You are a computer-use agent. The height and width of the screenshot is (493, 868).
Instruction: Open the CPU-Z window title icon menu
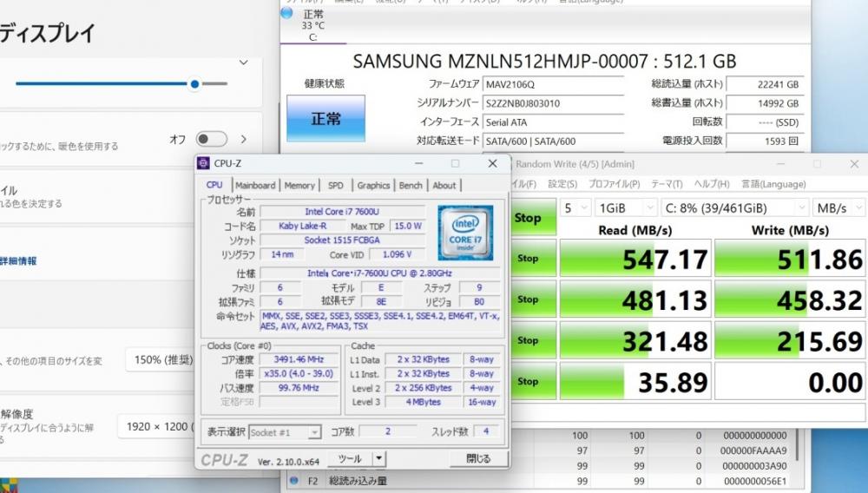pos(203,163)
